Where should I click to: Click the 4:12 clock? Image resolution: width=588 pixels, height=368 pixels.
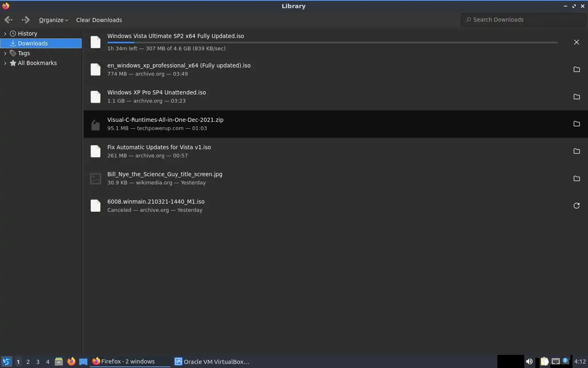pos(580,361)
